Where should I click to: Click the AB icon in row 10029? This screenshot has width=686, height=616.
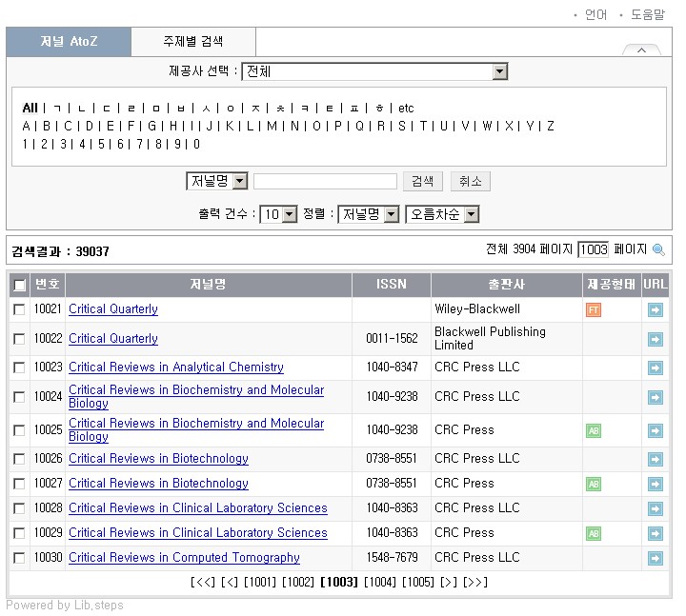pos(594,533)
